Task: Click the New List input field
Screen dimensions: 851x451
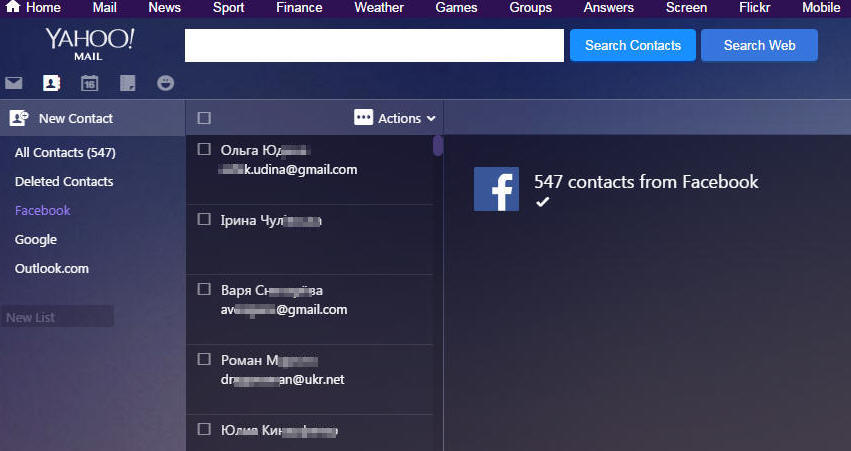Action: click(x=57, y=317)
